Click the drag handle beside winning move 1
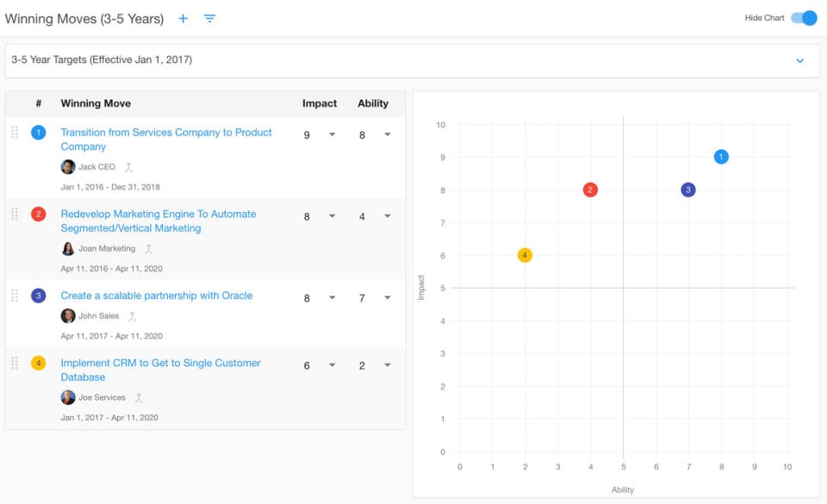The height and width of the screenshot is (504, 827). [15, 133]
